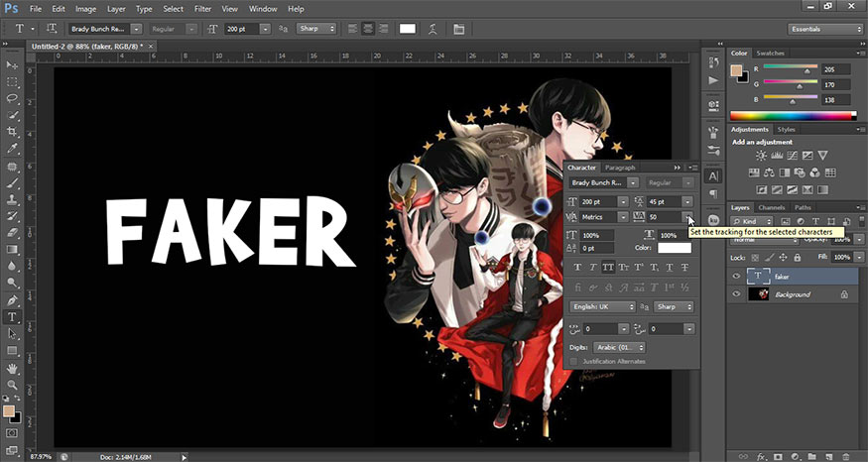Viewport: 868px width, 462px height.
Task: Select the Eraser tool
Action: tap(12, 233)
